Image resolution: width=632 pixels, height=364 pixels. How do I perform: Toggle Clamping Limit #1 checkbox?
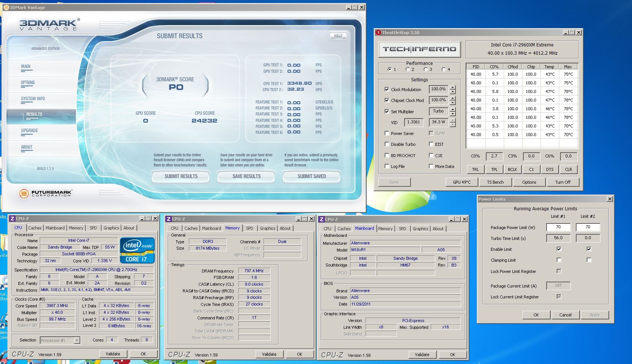559,260
